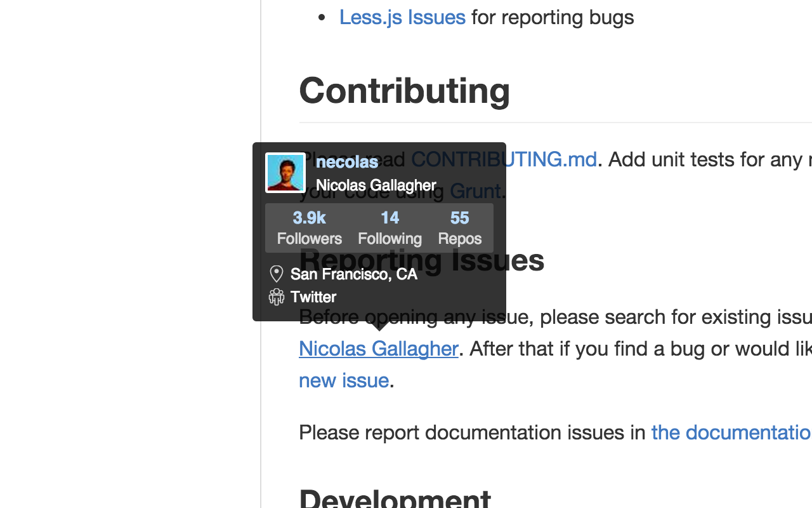Click the Reporting Issues heading
This screenshot has width=812, height=508.
point(422,260)
